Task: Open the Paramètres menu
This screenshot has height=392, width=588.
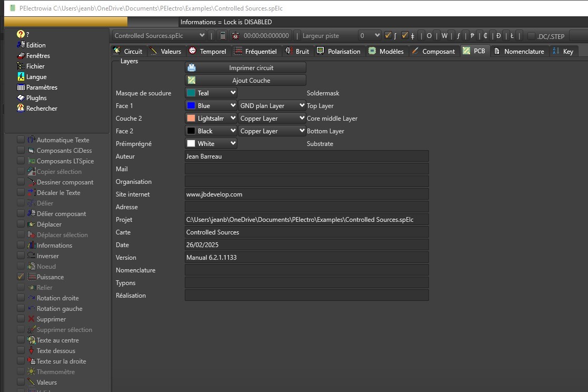Action: click(x=42, y=87)
